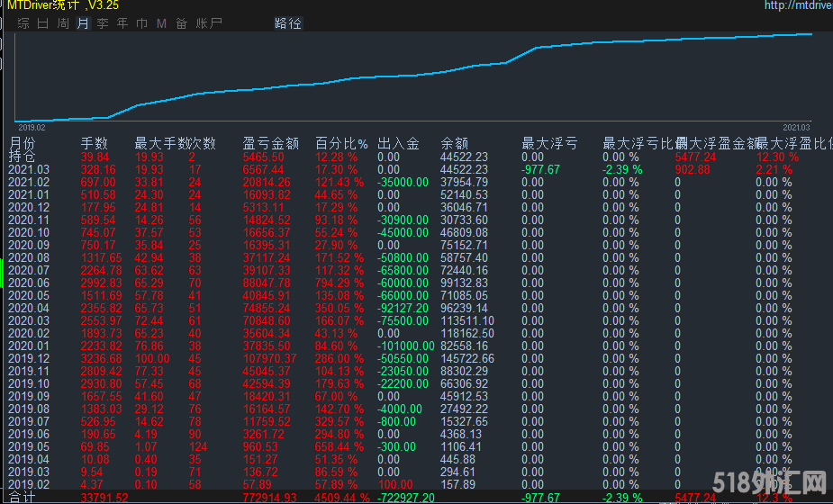Click the 盈亏金额 column header
Image resolution: width=833 pixels, height=504 pixels.
pyautogui.click(x=271, y=143)
